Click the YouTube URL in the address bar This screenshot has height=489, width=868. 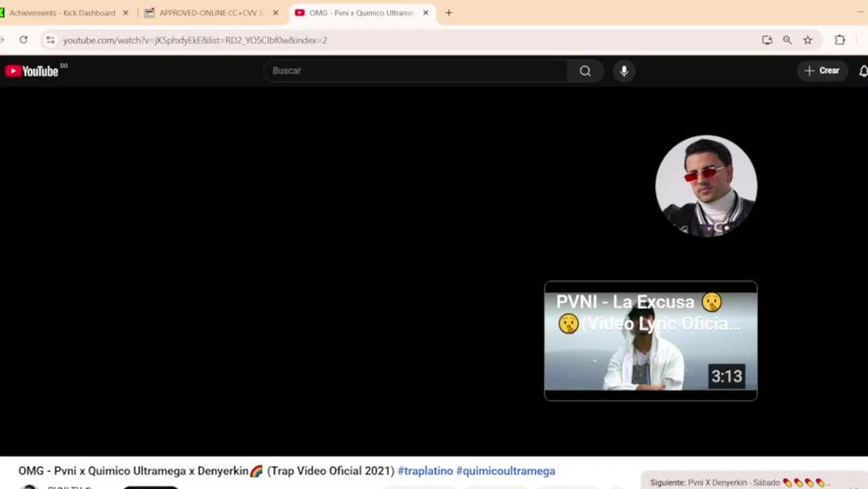(195, 40)
